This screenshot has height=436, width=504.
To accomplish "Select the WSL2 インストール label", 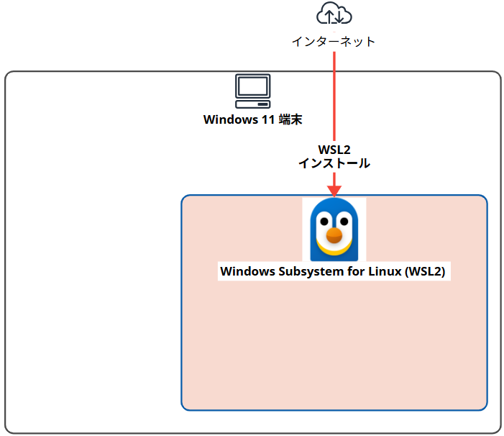I will click(334, 157).
